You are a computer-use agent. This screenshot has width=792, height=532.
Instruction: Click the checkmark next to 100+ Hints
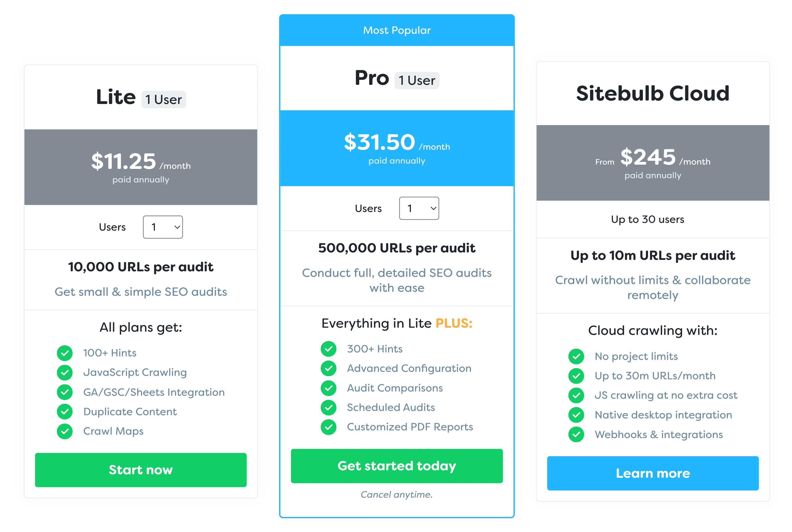tap(64, 353)
